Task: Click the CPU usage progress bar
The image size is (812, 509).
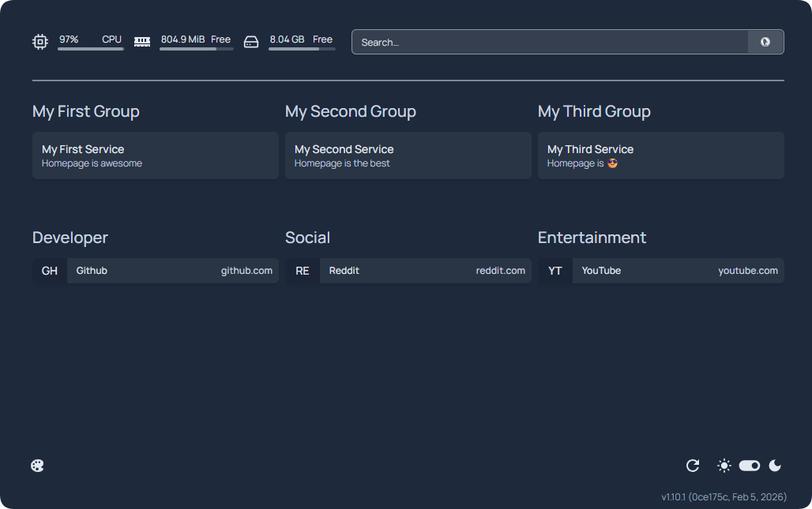Action: point(91,49)
